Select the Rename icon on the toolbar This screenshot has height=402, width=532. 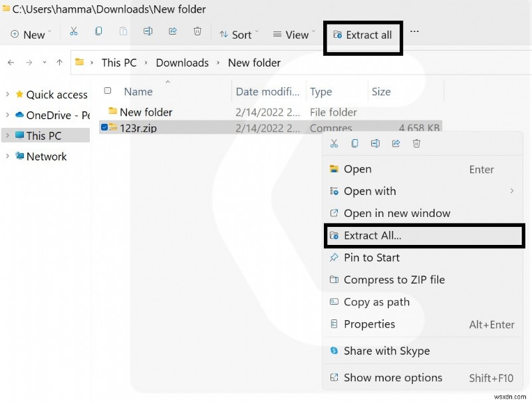click(148, 31)
